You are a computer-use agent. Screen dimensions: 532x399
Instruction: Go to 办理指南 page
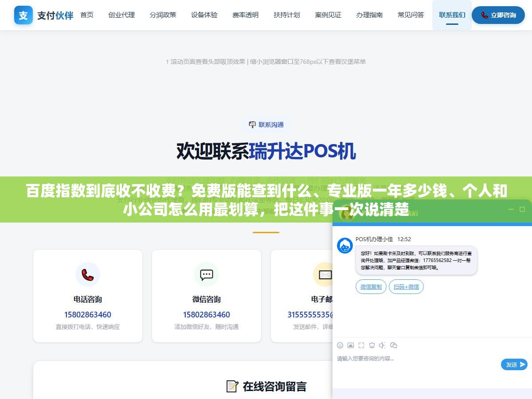coord(369,15)
